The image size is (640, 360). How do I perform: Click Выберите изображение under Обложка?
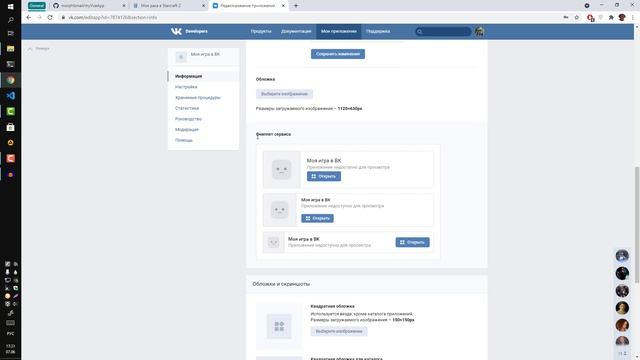point(284,94)
